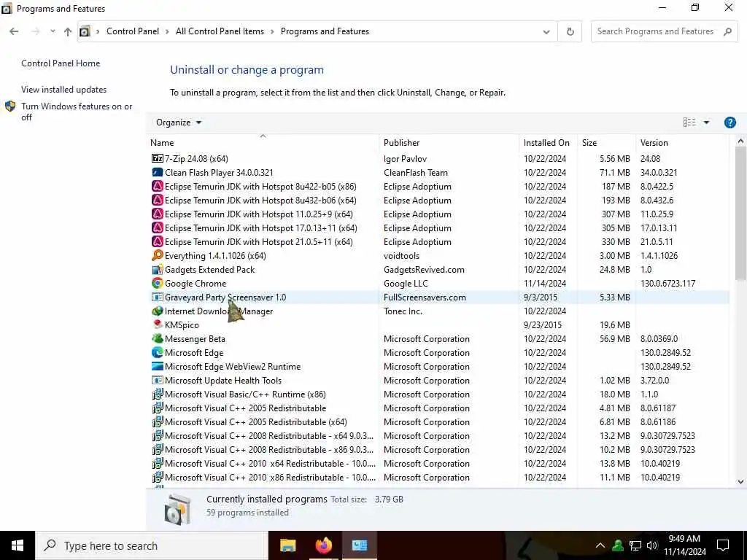This screenshot has width=747, height=560.
Task: Sort by Installed On column
Action: pyautogui.click(x=549, y=142)
